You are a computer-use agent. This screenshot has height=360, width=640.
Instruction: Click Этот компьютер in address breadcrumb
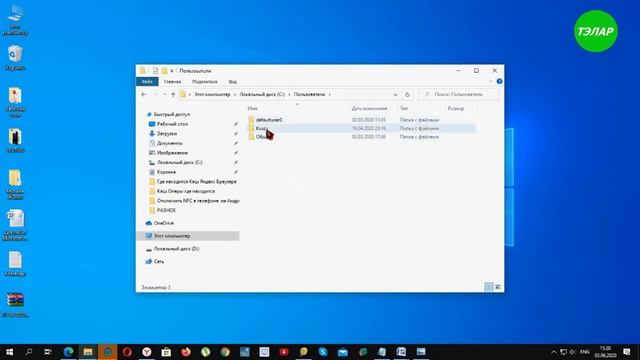[x=212, y=94]
